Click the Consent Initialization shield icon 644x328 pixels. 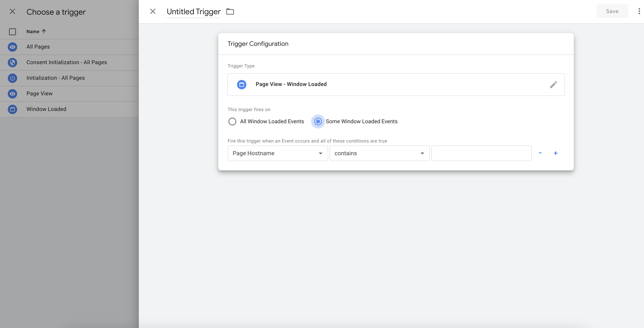click(12, 63)
